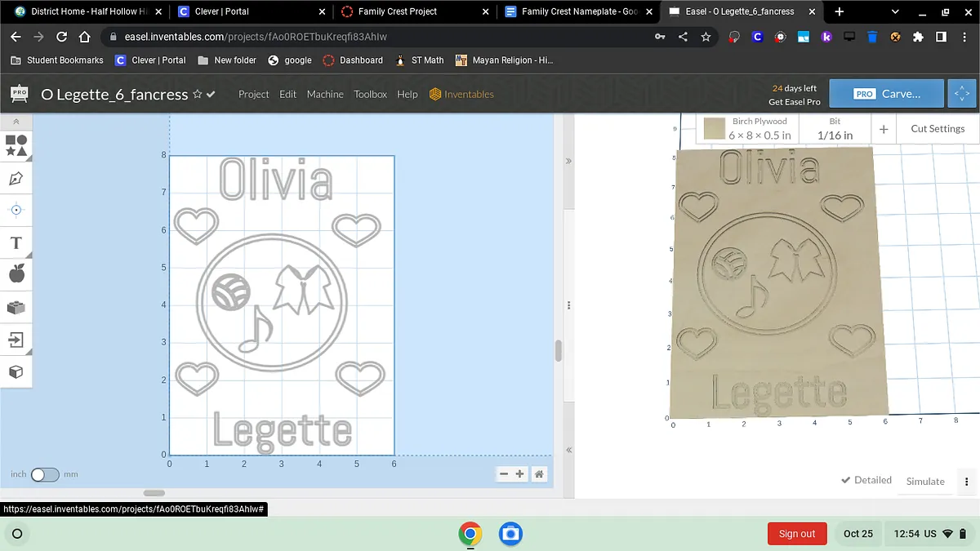
Task: Select the Shapes tool in left sidebar
Action: point(16,146)
